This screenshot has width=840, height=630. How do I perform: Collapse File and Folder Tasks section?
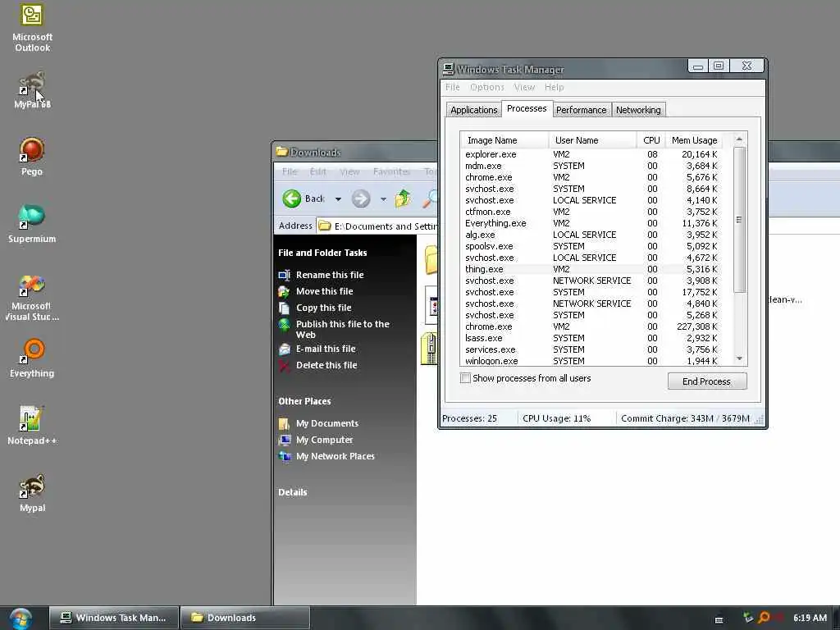322,253
